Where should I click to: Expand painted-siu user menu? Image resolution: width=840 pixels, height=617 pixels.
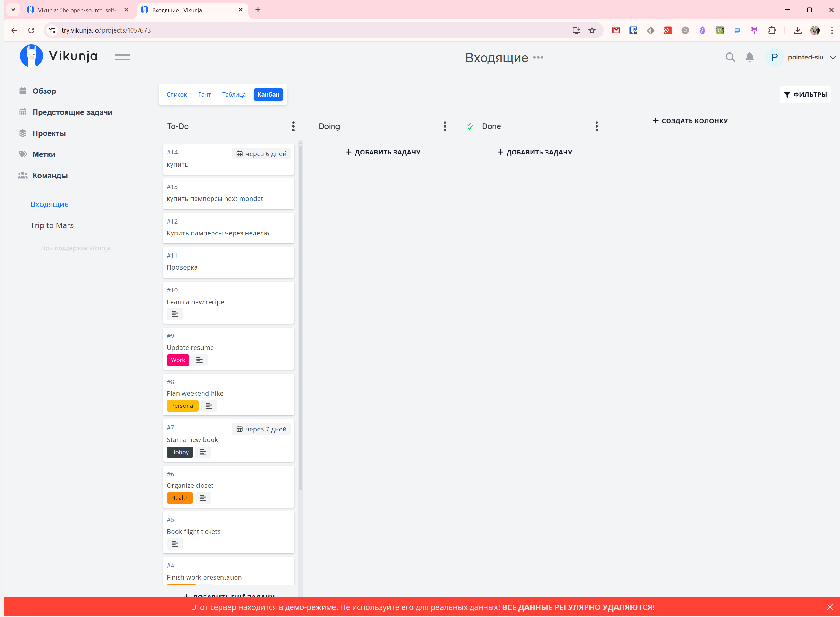coord(832,58)
